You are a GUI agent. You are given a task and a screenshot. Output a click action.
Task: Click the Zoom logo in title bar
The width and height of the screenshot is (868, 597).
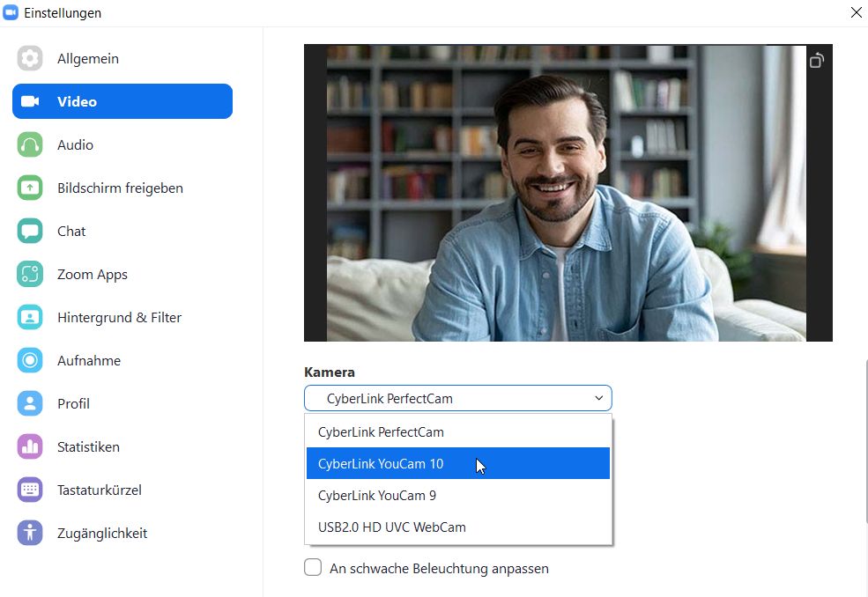tap(11, 12)
